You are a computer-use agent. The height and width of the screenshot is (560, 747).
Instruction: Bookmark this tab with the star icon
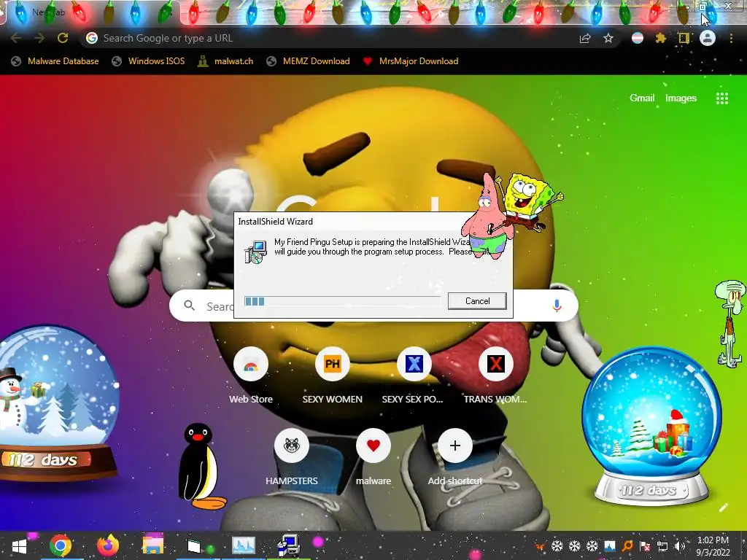pos(608,38)
